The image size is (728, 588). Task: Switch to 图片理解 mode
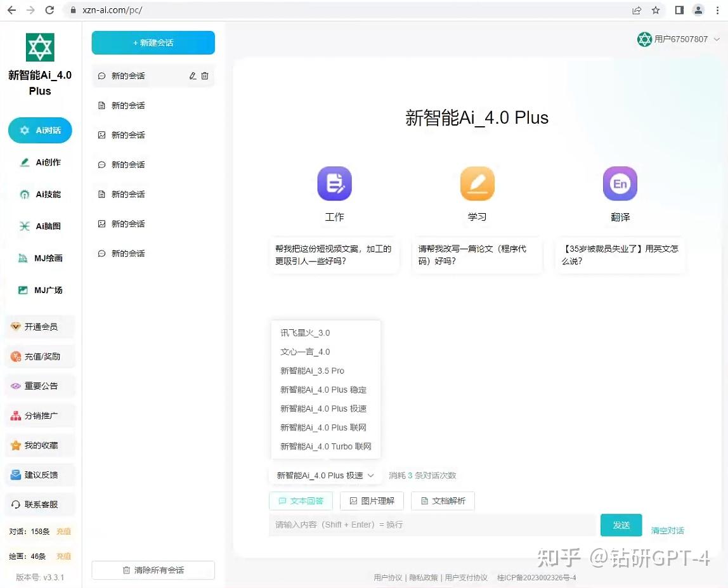pyautogui.click(x=372, y=500)
